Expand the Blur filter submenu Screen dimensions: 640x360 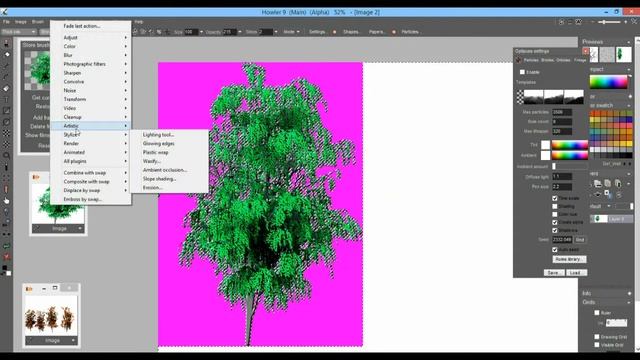[x=91, y=55]
